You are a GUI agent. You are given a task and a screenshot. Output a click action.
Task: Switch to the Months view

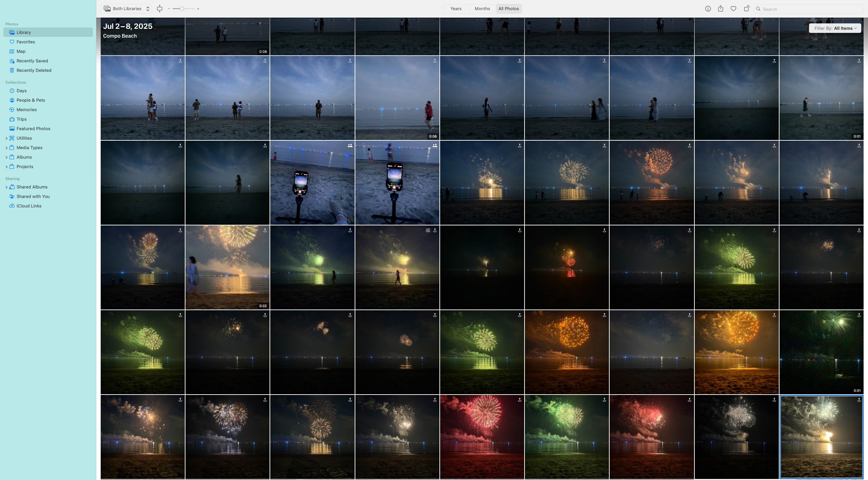[x=482, y=9]
